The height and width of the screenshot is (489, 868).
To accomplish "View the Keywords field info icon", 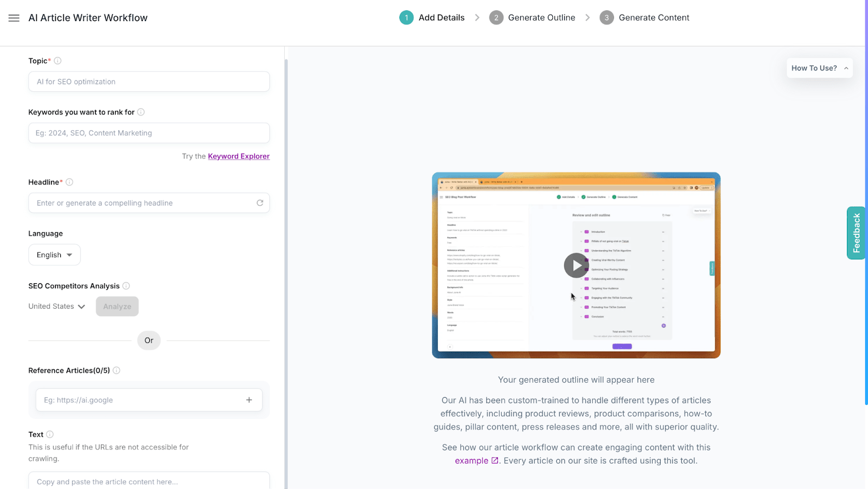I will [141, 112].
